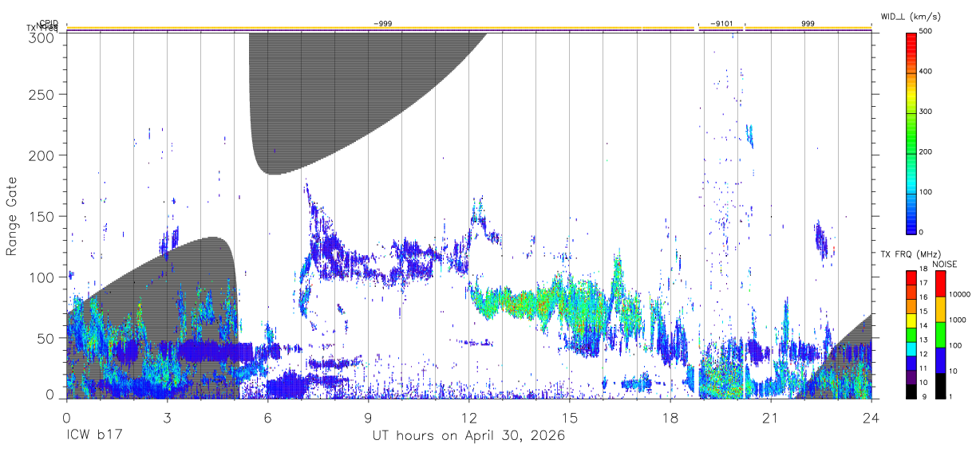Screen dimensions: 980x452
Task: Click the "0" label on WID color bar
Action: 922,232
